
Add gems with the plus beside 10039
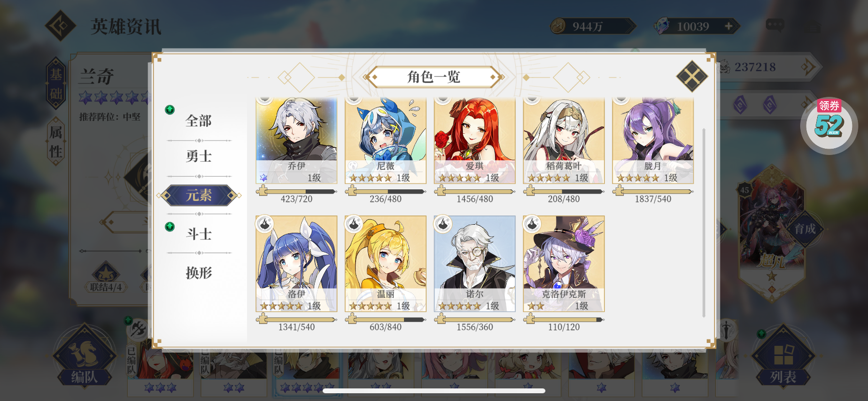pyautogui.click(x=728, y=26)
